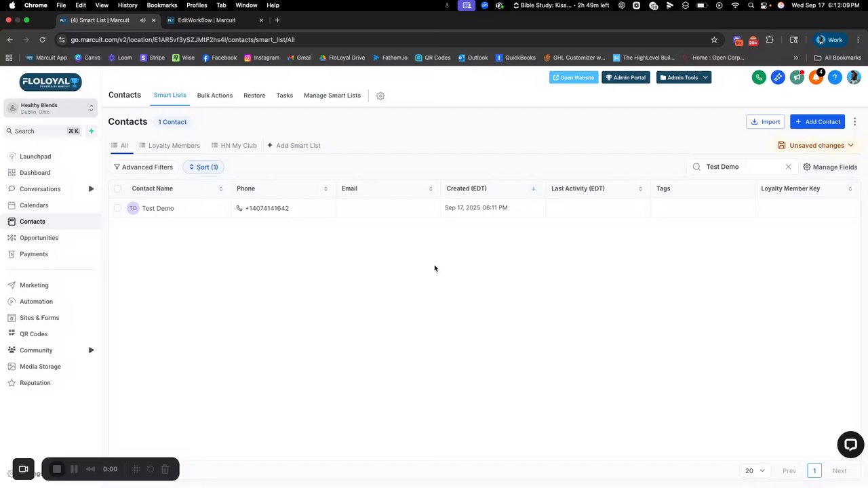Open Dashboard from the sidebar

(35, 173)
